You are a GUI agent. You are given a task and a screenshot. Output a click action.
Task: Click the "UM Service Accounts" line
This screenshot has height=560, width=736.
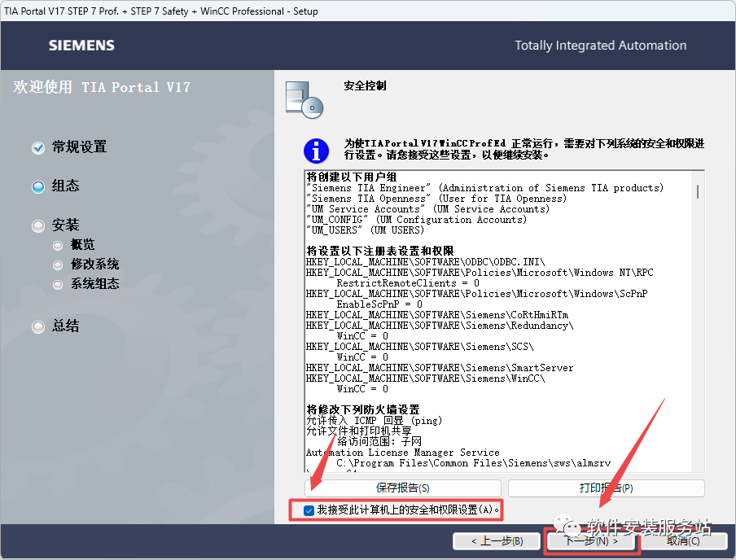[x=427, y=209]
